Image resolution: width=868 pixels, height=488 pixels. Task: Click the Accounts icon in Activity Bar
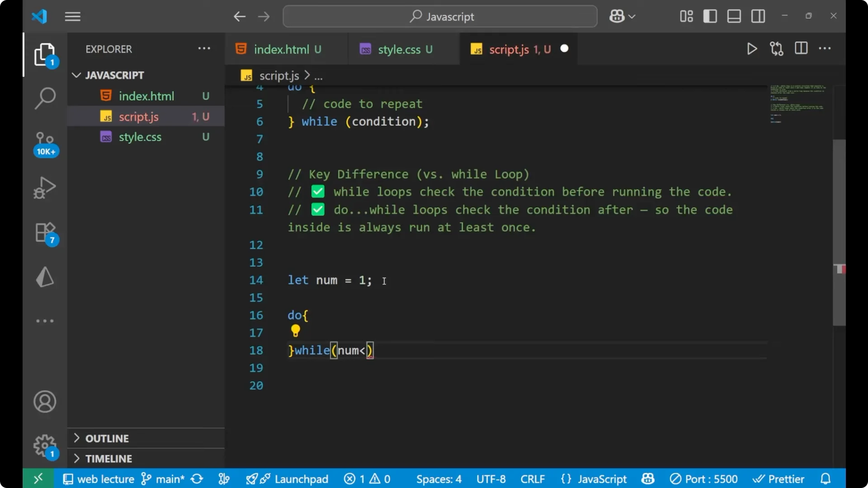pyautogui.click(x=44, y=402)
